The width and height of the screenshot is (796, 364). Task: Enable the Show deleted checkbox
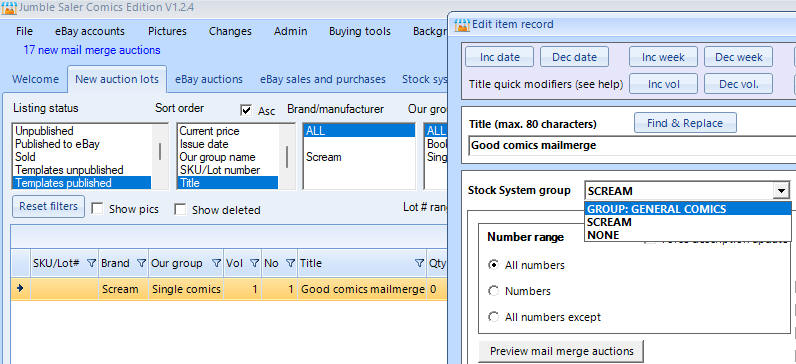pyautogui.click(x=180, y=209)
